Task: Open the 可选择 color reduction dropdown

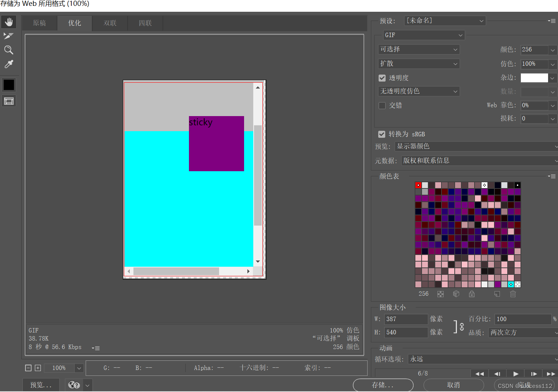Action: 419,49
